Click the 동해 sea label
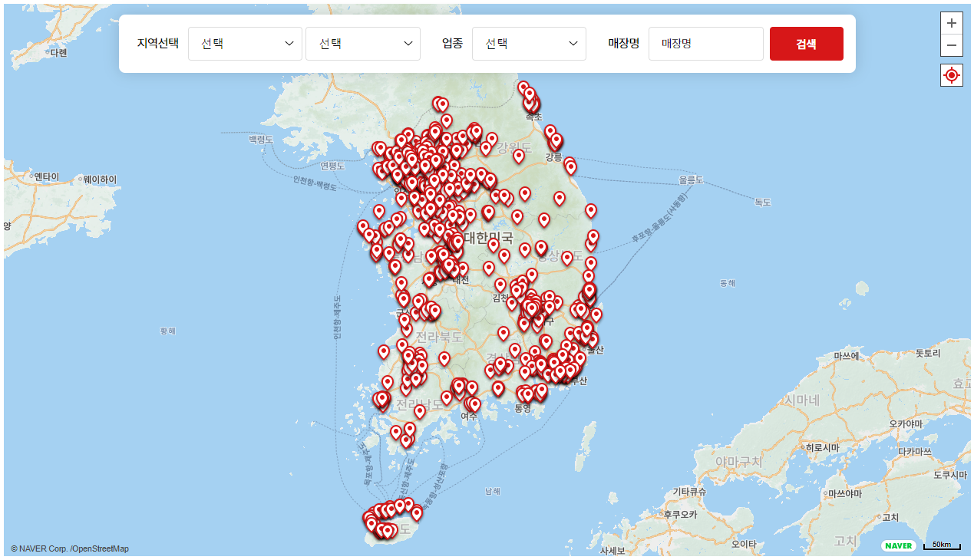This screenshot has width=974, height=560. tap(728, 283)
